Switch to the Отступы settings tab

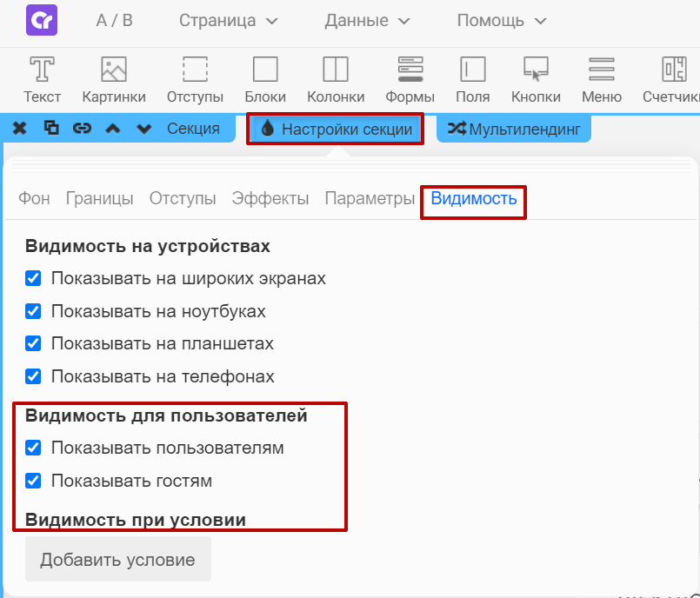pyautogui.click(x=183, y=198)
